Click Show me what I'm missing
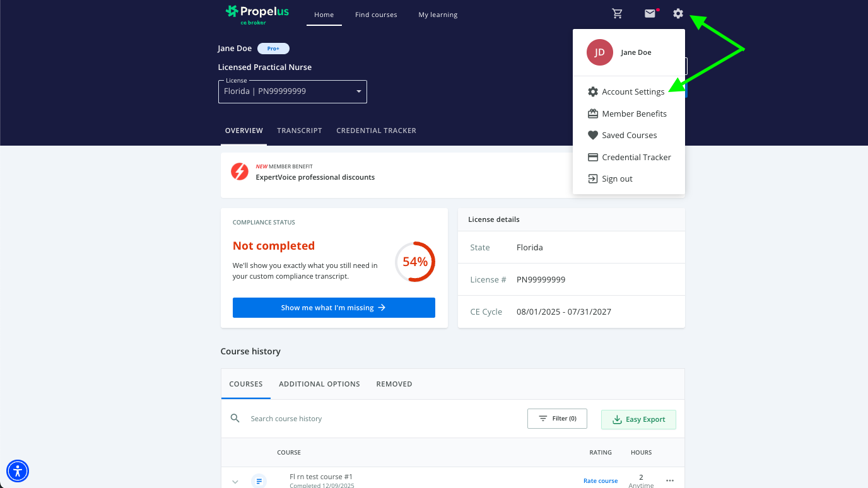Screen dimensions: 868x488 point(334,308)
